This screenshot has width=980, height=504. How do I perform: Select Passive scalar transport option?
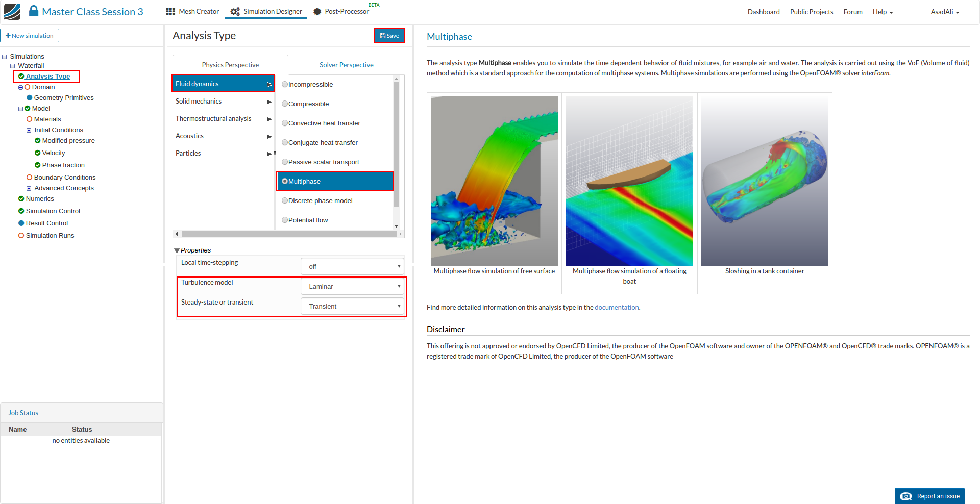click(x=285, y=162)
